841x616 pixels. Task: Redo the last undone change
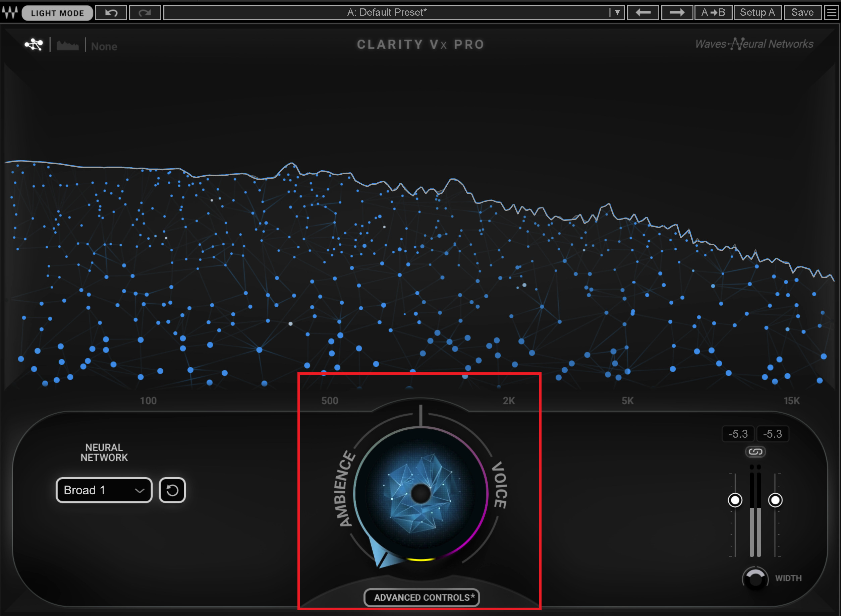pos(145,13)
